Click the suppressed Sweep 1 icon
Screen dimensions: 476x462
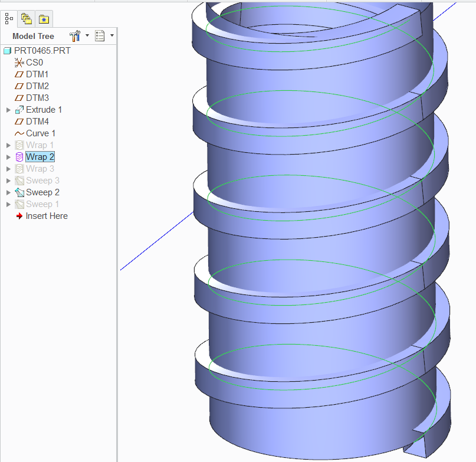[x=19, y=204]
